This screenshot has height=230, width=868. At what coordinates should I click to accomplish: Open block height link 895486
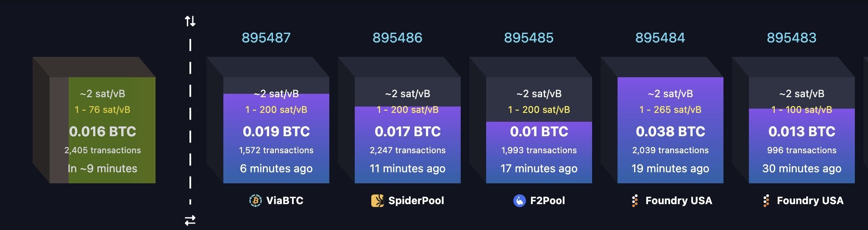pos(398,38)
